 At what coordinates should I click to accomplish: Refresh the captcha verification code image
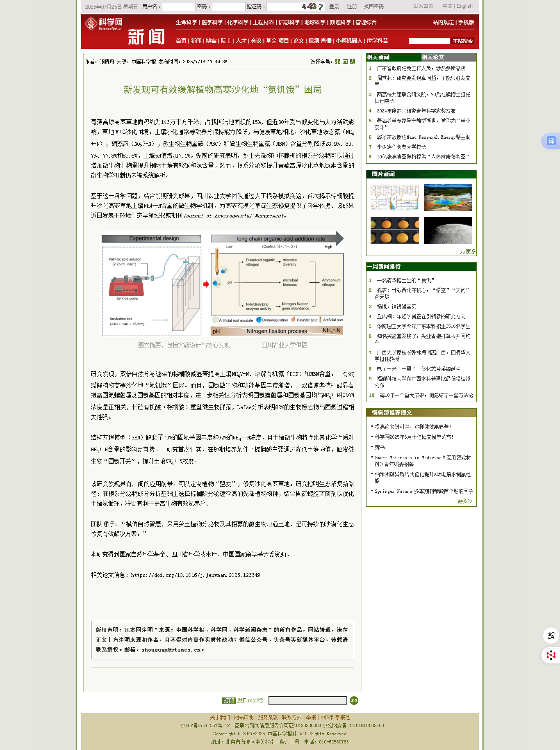click(x=312, y=7)
